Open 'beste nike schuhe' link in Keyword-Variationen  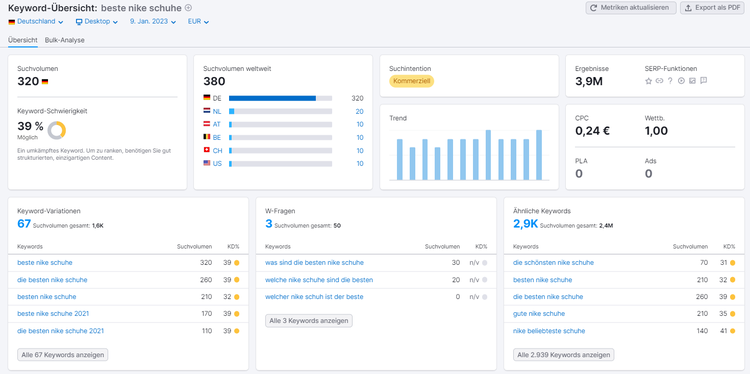(x=45, y=263)
